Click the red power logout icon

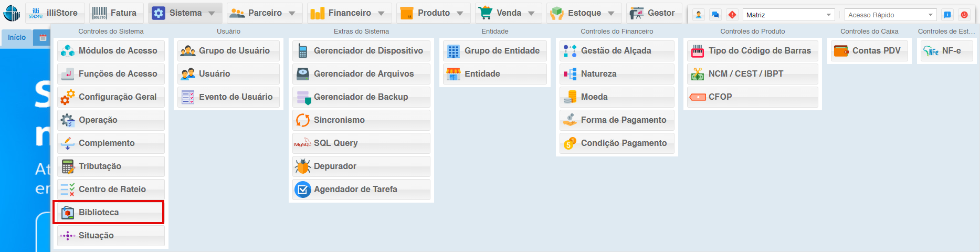964,15
